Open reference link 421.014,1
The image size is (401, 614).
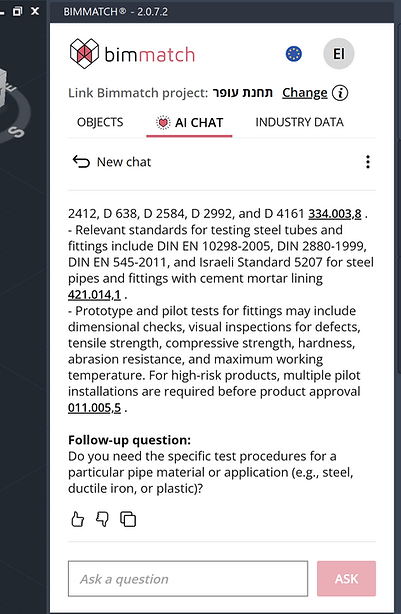coord(94,294)
